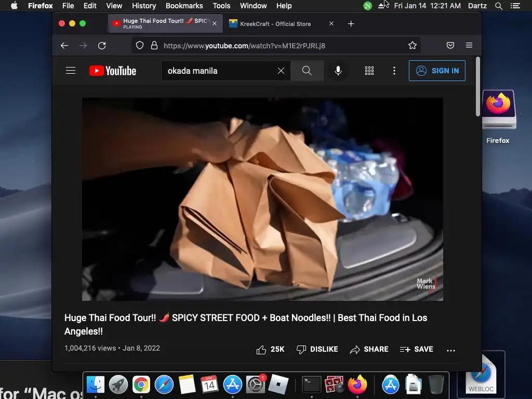The image size is (532, 399).
Task: Go to the YouTube home logo
Action: pos(113,71)
